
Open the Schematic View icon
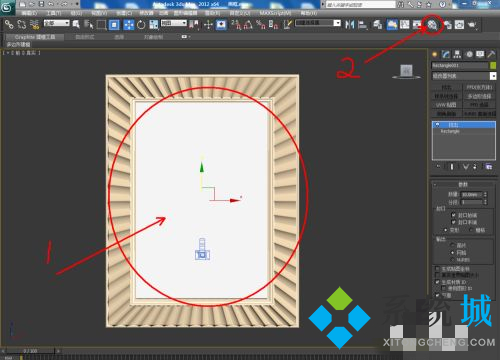tap(417, 25)
